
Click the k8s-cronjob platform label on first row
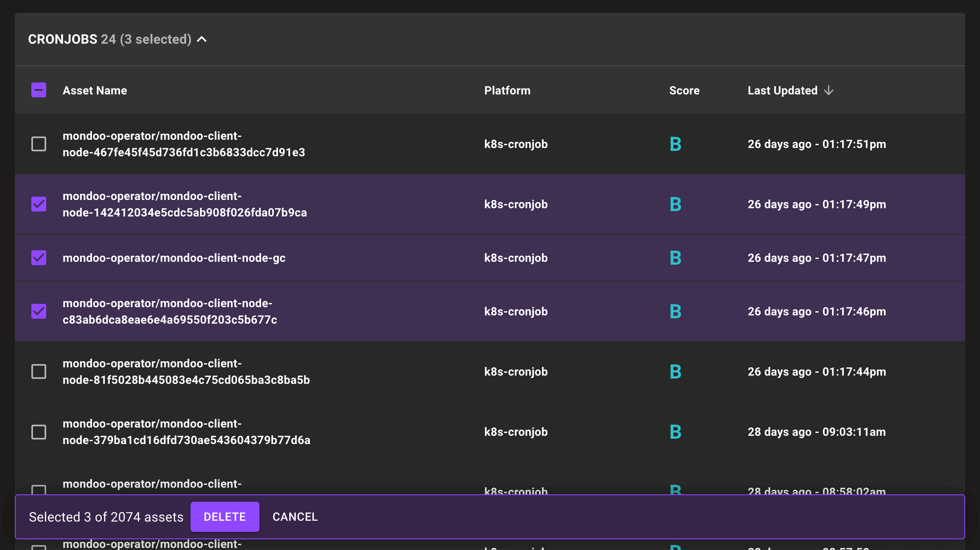pyautogui.click(x=516, y=144)
